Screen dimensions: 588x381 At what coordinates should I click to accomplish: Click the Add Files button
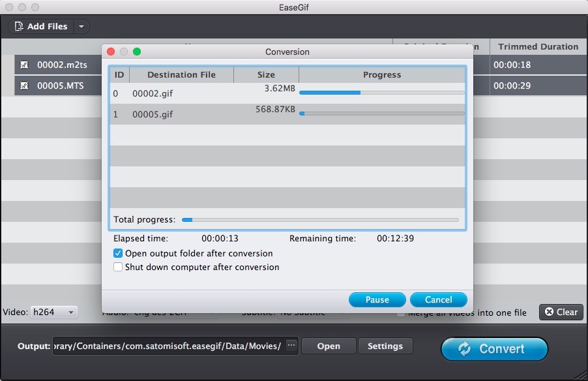pyautogui.click(x=41, y=26)
